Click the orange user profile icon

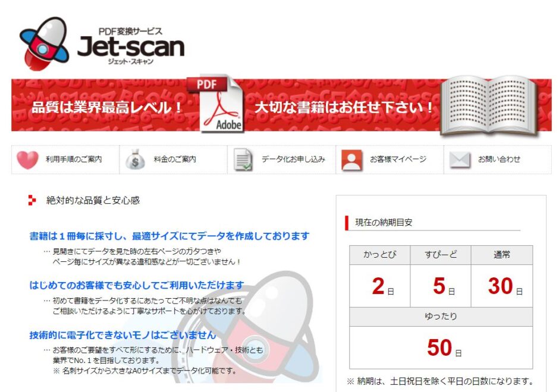point(352,160)
